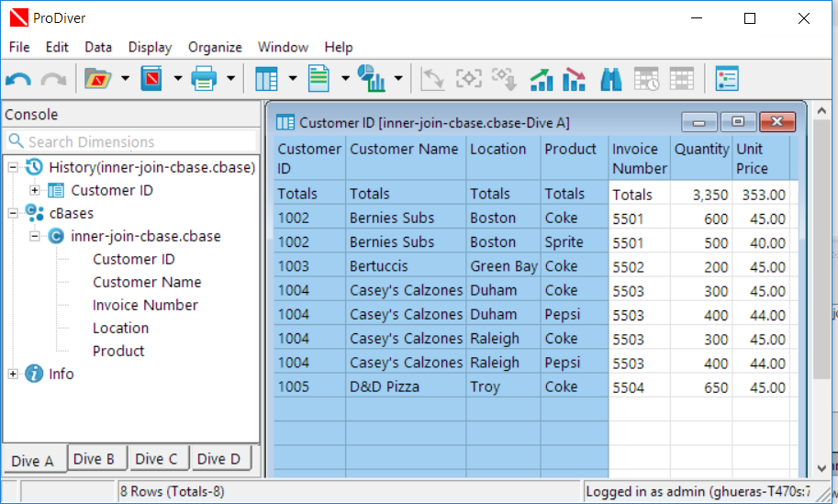Image resolution: width=838 pixels, height=504 pixels.
Task: Click the Undo arrow icon
Action: [x=18, y=80]
